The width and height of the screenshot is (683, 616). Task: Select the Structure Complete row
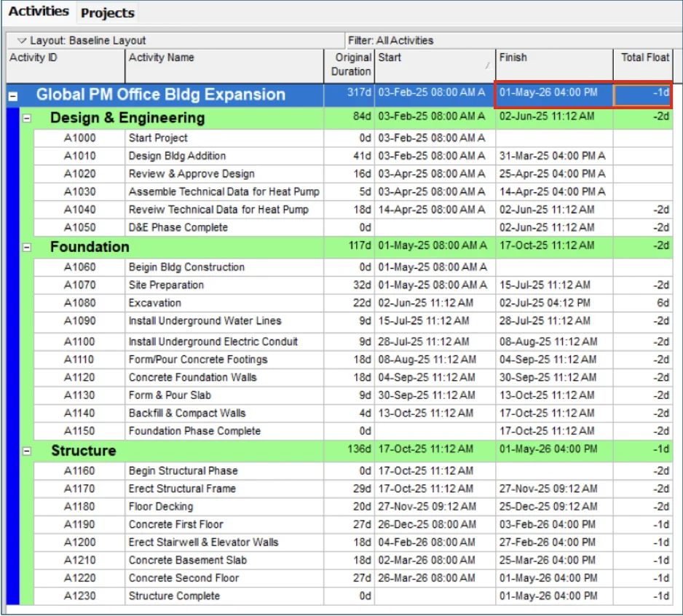(218, 595)
